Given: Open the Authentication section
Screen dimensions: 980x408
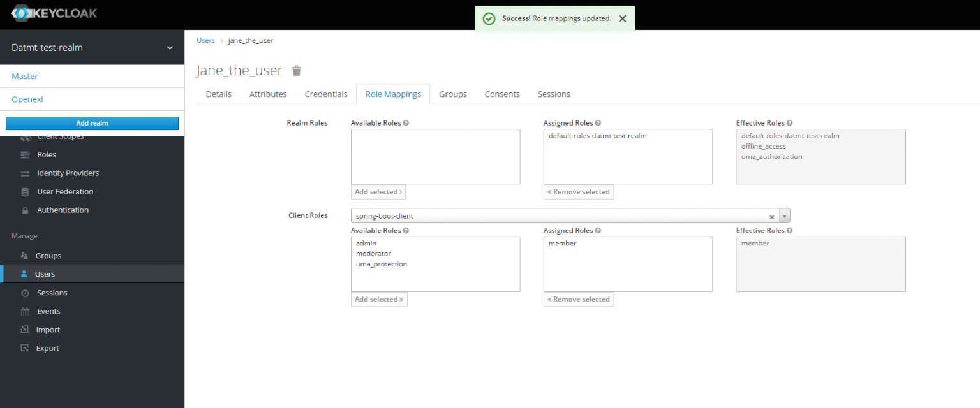Looking at the screenshot, I should tap(24, 210).
